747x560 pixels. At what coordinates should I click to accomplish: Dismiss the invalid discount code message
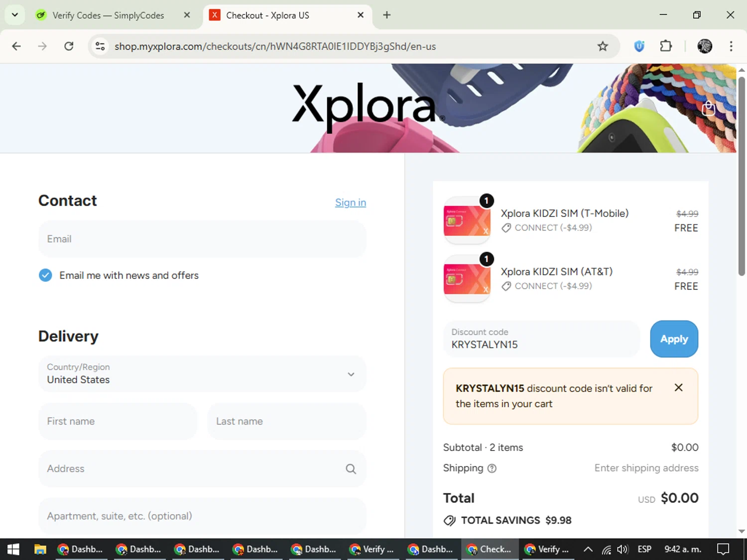pyautogui.click(x=678, y=388)
